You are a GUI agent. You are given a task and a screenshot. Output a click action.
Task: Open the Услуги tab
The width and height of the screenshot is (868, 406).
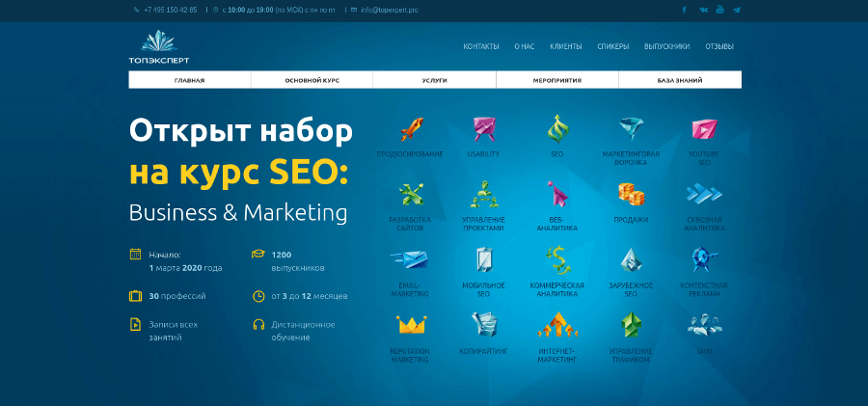coord(435,80)
